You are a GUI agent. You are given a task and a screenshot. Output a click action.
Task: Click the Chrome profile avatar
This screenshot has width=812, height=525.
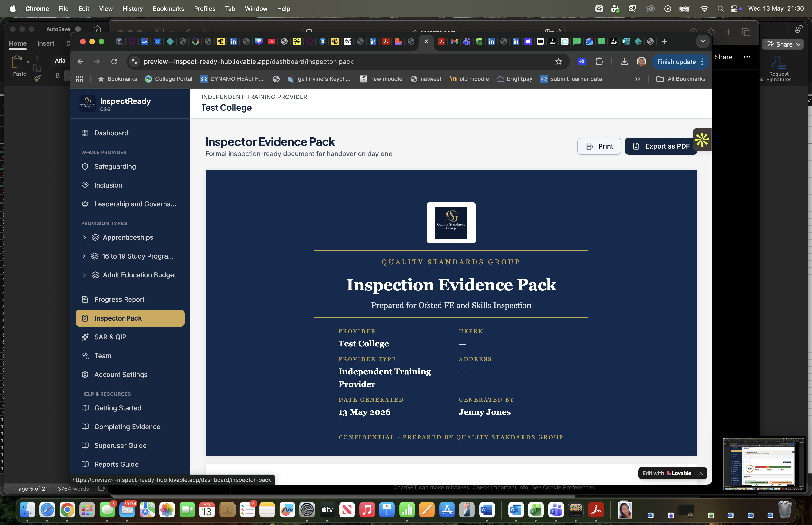641,62
